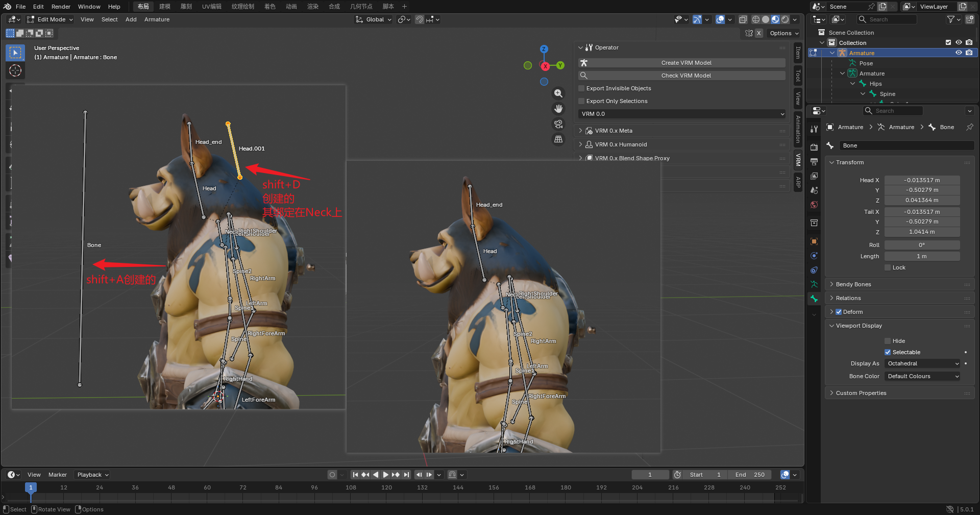Click the Check VRM Model button

[682, 76]
